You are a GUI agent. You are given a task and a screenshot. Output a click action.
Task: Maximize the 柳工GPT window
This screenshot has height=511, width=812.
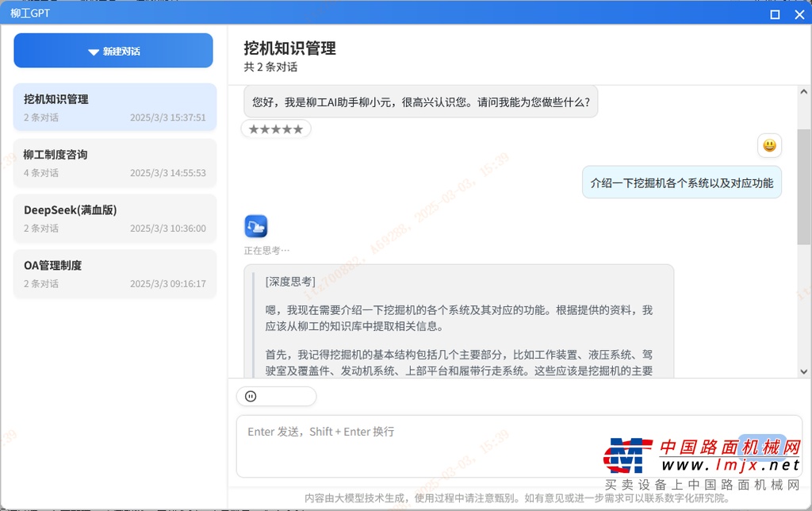[x=776, y=14]
